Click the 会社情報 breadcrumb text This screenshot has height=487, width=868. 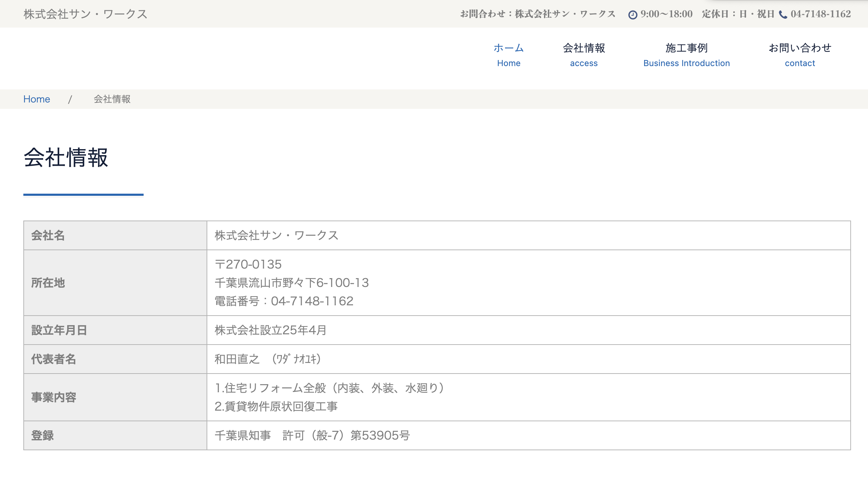(112, 99)
